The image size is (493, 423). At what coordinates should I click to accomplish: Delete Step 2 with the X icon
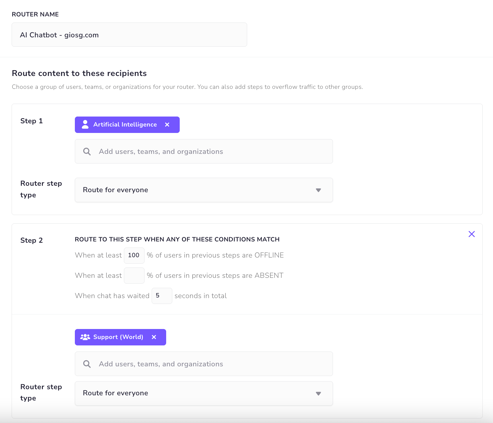[471, 234]
